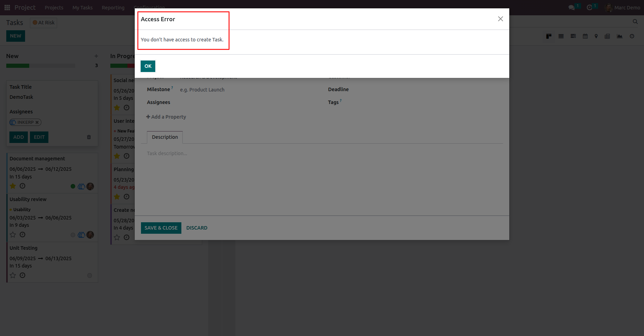Click Add a Property link

[166, 117]
